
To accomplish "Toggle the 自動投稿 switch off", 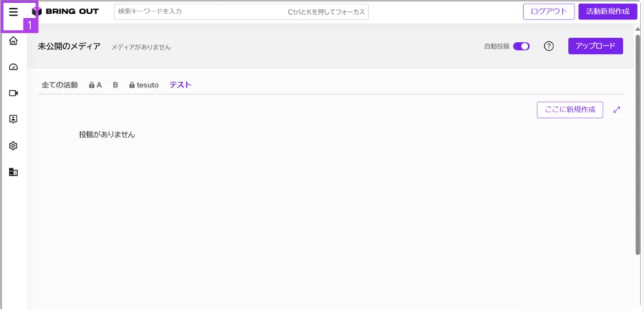I will (x=521, y=46).
